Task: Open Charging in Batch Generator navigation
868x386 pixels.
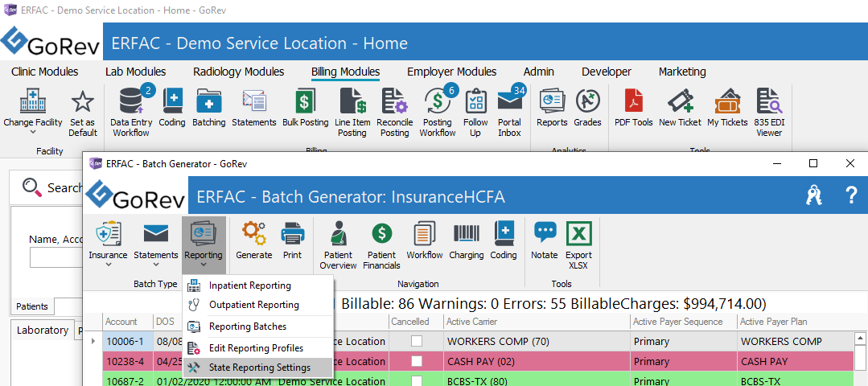Action: click(466, 240)
